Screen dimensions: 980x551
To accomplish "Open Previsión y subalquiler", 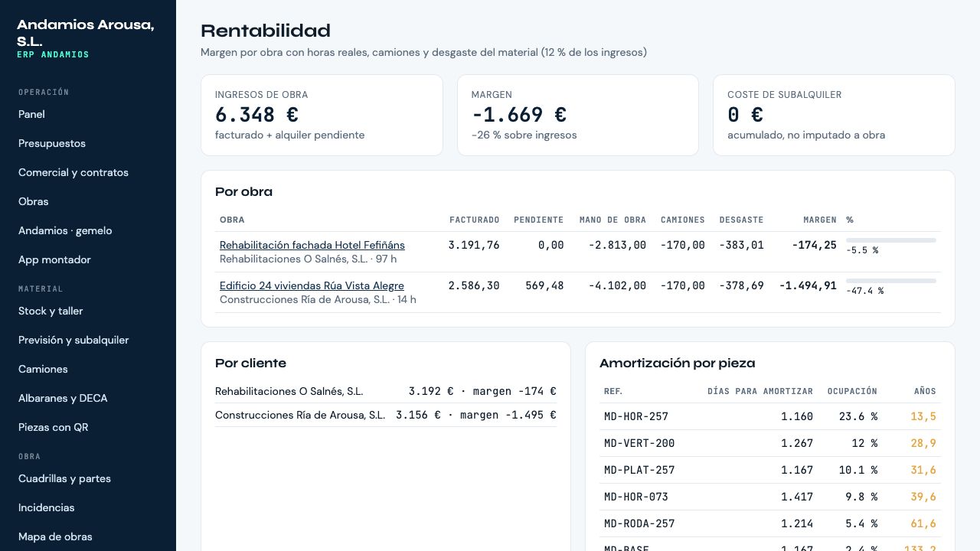I will [73, 340].
